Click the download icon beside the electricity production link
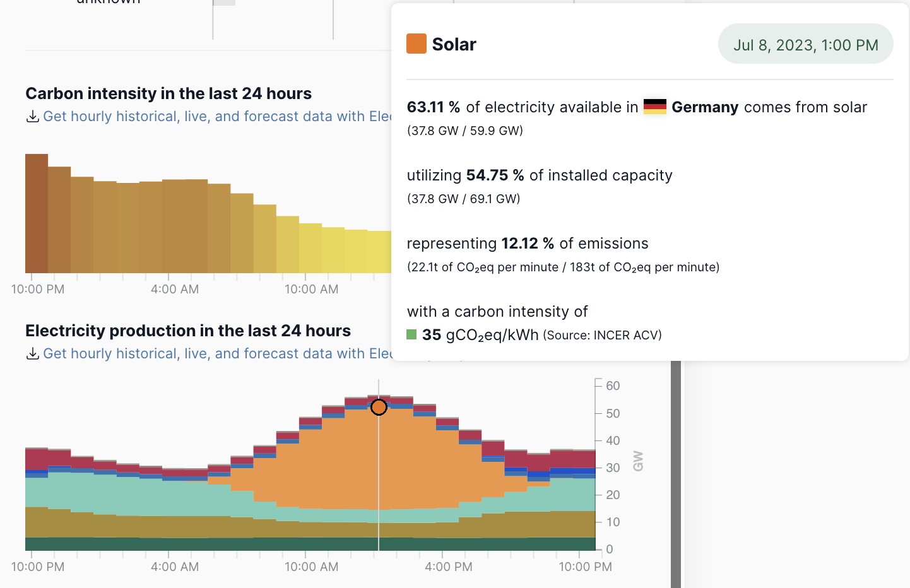This screenshot has height=588, width=910. click(32, 354)
